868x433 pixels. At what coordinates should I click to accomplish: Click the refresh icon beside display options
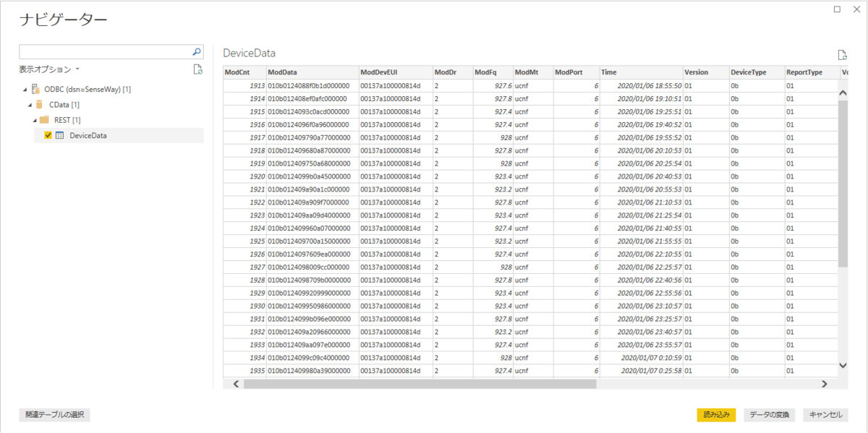coord(197,69)
